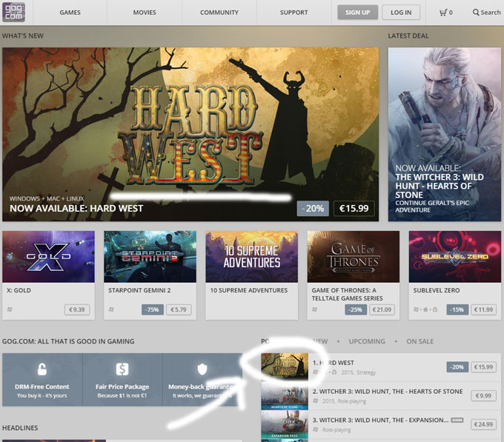Viewport: 504px width, 442px height.
Task: Click the Fair Price Package dollar icon
Action: (x=122, y=369)
